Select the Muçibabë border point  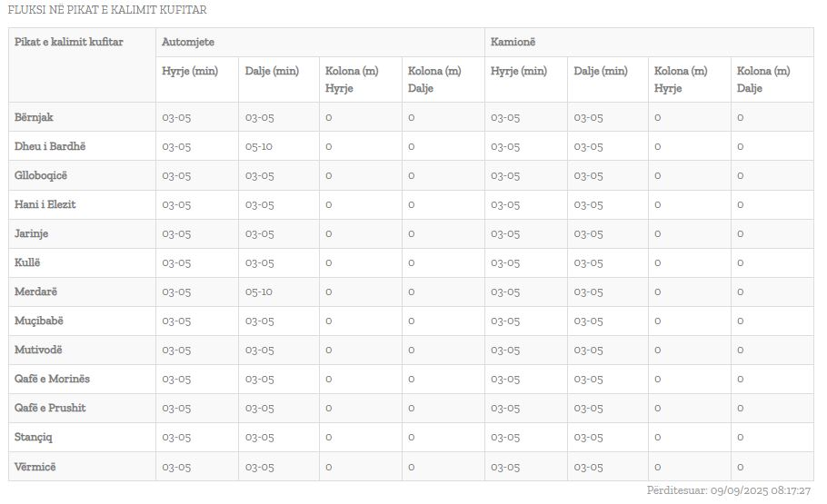tap(39, 321)
